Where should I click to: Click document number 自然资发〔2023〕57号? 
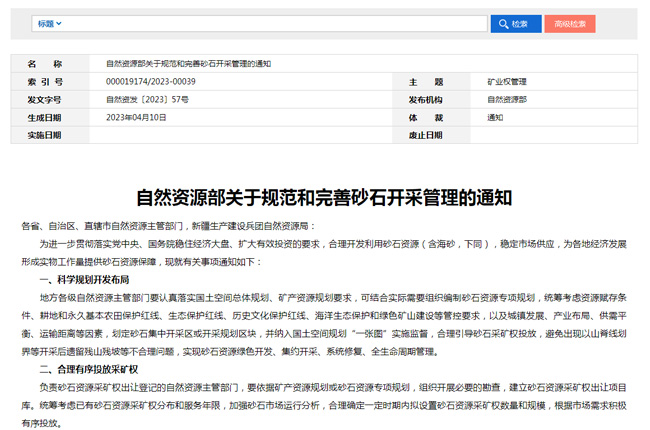tap(147, 100)
